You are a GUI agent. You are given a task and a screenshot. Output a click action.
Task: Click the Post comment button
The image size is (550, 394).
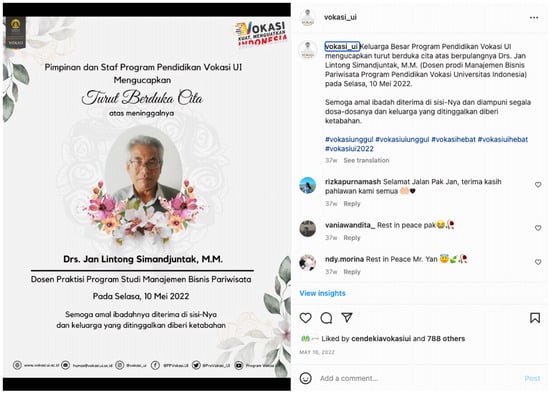click(532, 378)
